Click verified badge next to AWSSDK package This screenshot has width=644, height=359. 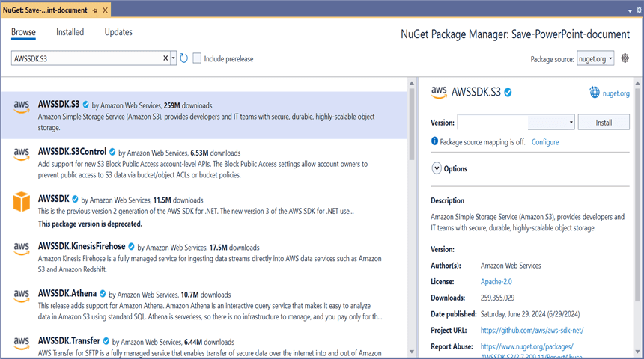tap(75, 199)
